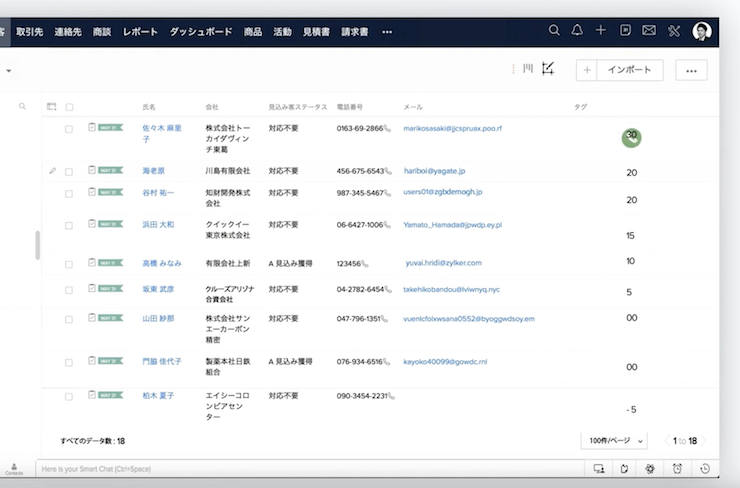The image size is (740, 488).
Task: Open the user profile avatar
Action: click(x=701, y=32)
